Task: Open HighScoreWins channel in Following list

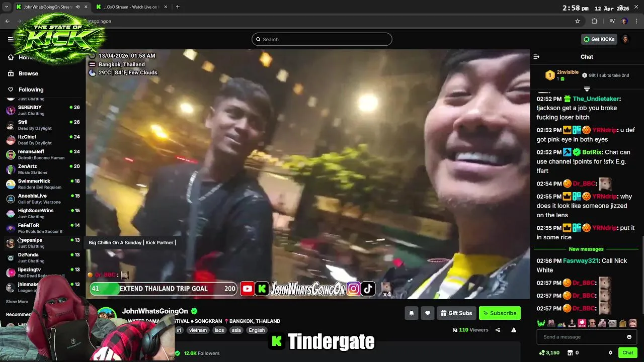Action: point(43,213)
